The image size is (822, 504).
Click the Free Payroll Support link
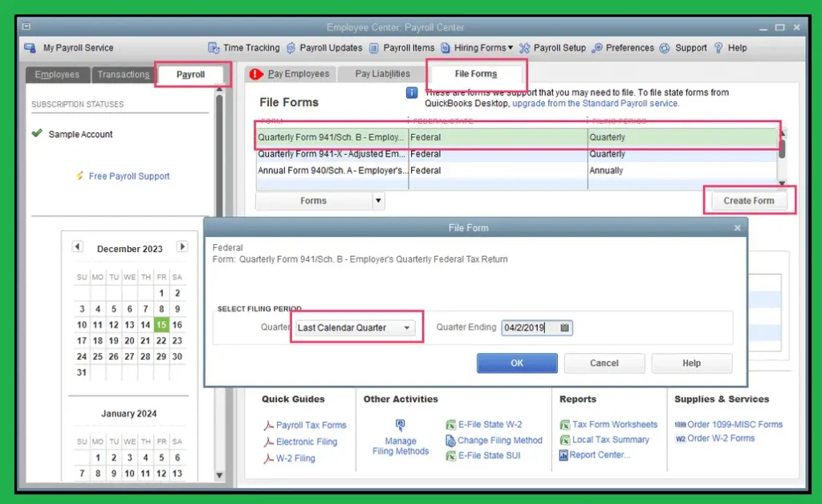128,176
